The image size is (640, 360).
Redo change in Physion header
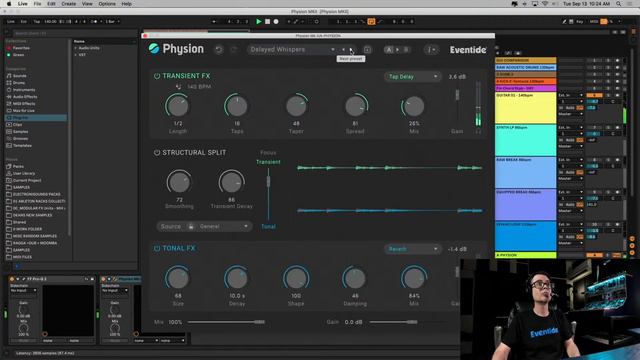point(233,50)
